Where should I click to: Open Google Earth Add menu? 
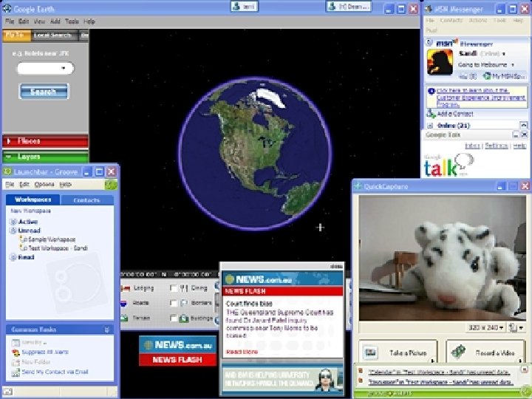pos(55,21)
